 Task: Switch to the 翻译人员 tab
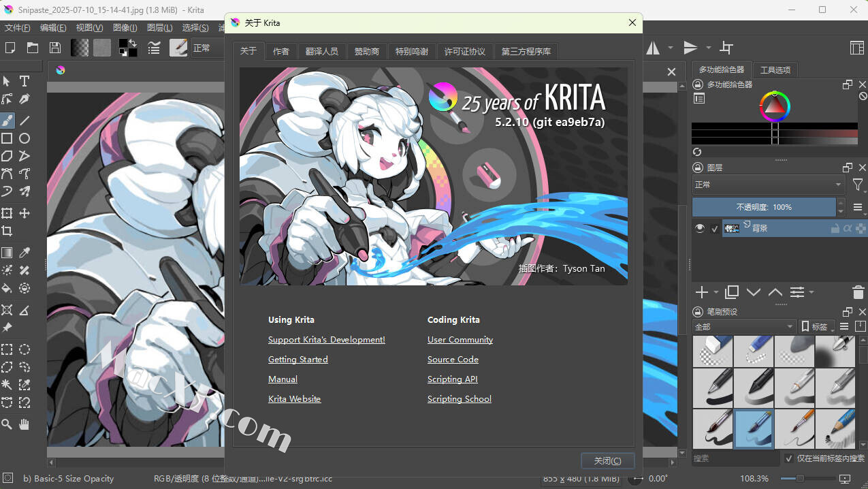coord(322,51)
